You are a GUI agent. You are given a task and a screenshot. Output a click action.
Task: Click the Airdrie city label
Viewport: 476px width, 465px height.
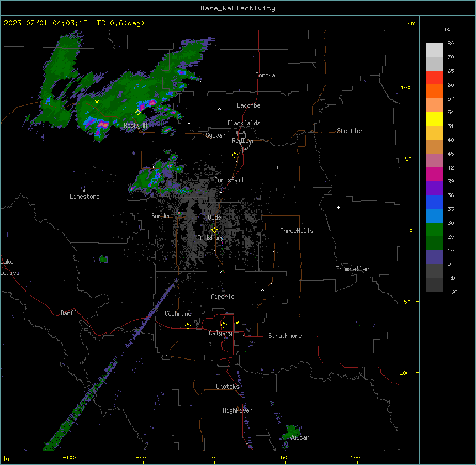(x=223, y=297)
